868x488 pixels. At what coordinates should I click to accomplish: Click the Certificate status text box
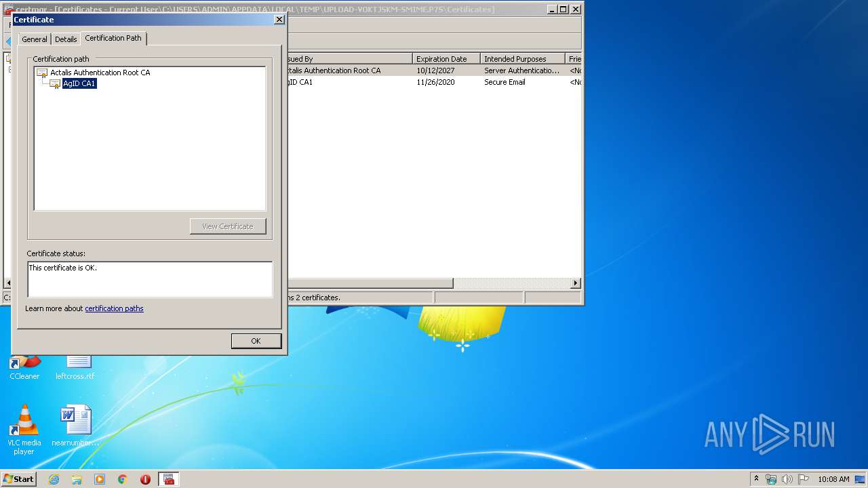point(150,279)
